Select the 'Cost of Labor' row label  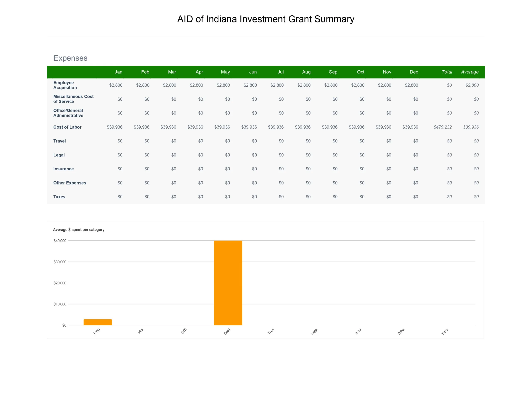click(67, 127)
